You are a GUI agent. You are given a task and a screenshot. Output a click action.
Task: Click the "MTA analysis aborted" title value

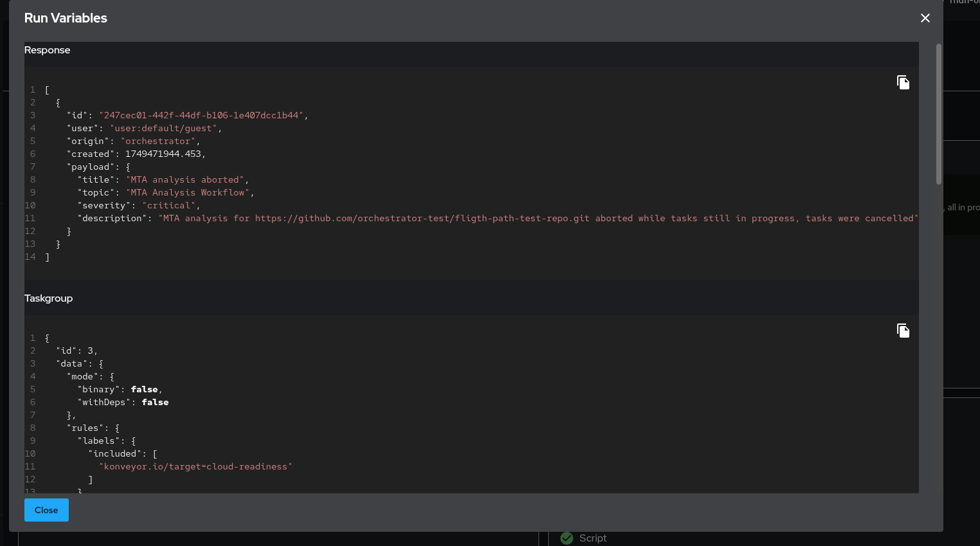tap(185, 180)
